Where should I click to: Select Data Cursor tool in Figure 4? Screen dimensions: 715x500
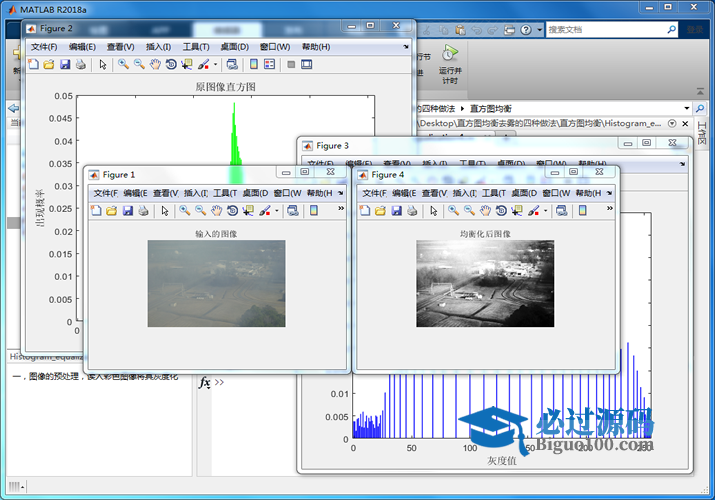pyautogui.click(x=517, y=211)
